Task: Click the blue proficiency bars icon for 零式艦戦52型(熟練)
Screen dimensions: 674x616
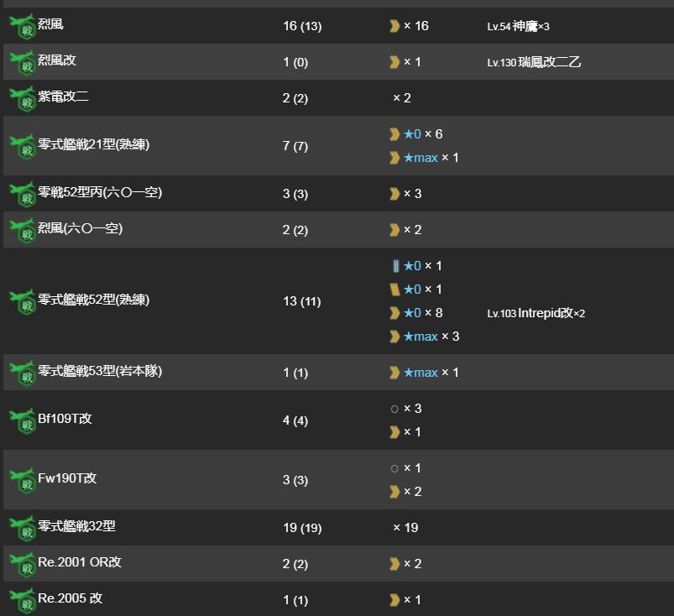Action: [395, 266]
